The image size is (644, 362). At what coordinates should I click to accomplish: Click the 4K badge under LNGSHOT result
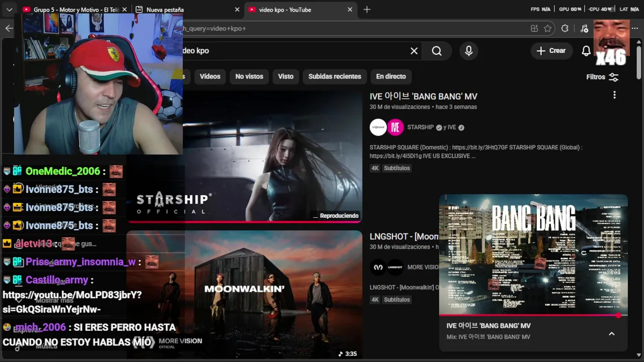pos(375,299)
